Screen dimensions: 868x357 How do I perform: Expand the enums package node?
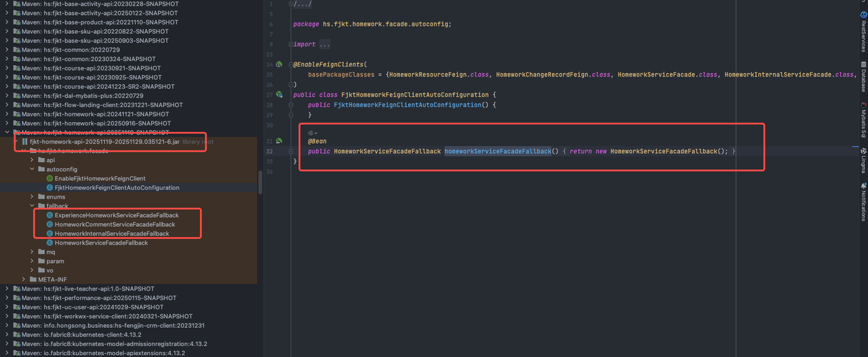[x=33, y=196]
